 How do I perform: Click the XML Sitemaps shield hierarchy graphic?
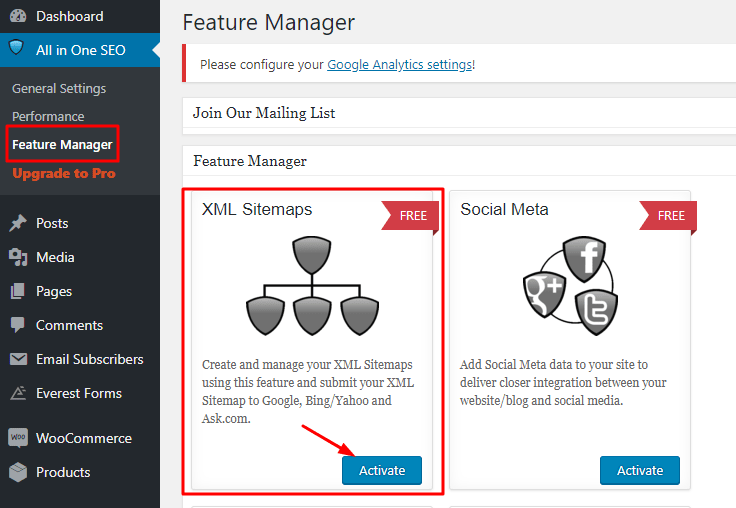click(x=312, y=285)
